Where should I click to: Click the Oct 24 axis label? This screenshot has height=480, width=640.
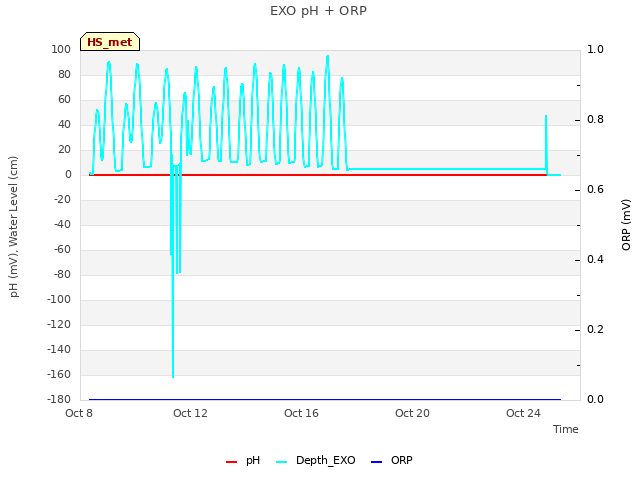(x=523, y=413)
